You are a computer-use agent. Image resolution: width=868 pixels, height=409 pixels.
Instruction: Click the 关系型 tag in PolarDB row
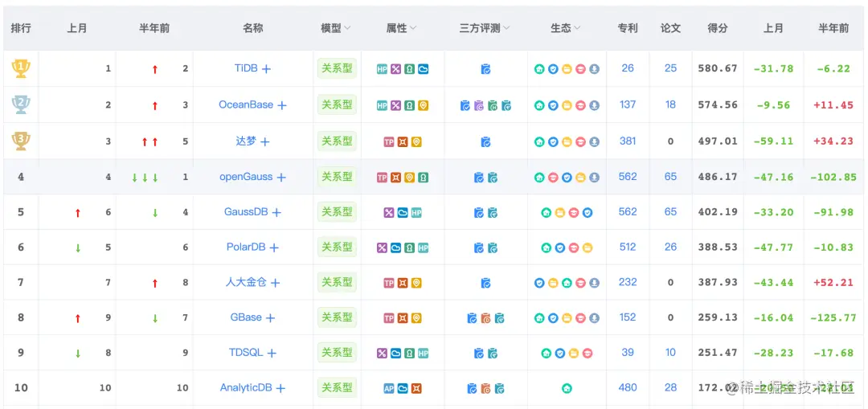pos(337,247)
